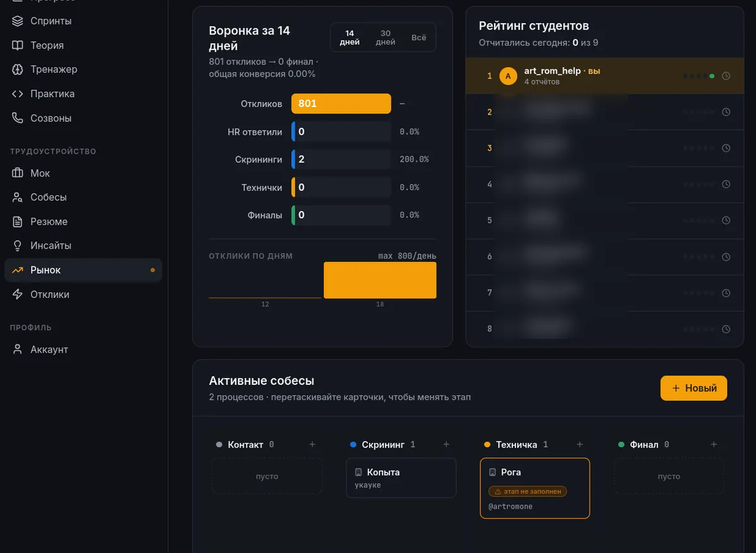Click the orange bar in Отклики по дням chart
This screenshot has height=553, width=756.
(x=380, y=280)
